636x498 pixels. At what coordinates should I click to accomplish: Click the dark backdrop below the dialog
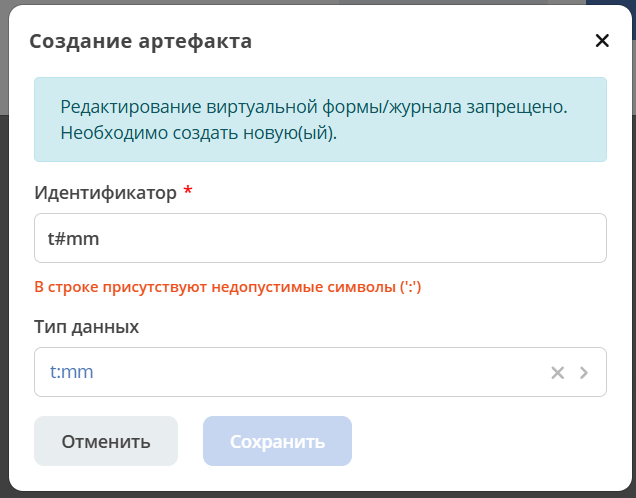[x=318, y=494]
